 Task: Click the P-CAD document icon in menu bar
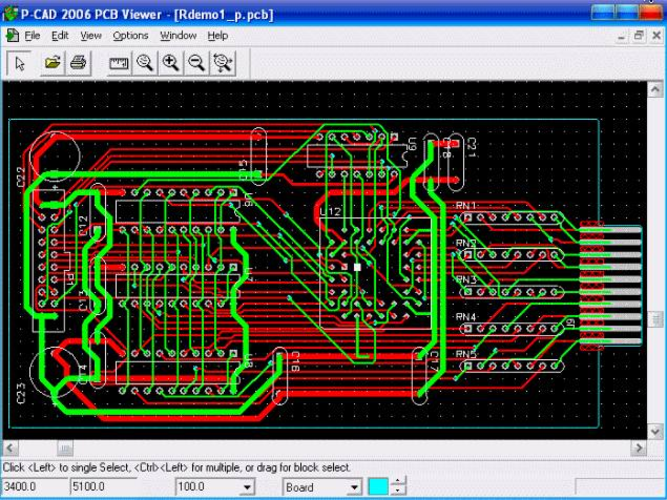12,36
